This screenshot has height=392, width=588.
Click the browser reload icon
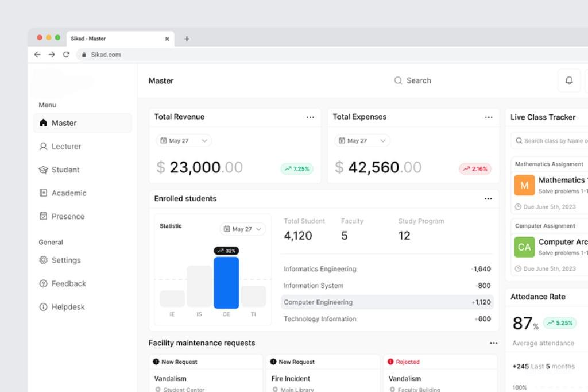coord(66,55)
